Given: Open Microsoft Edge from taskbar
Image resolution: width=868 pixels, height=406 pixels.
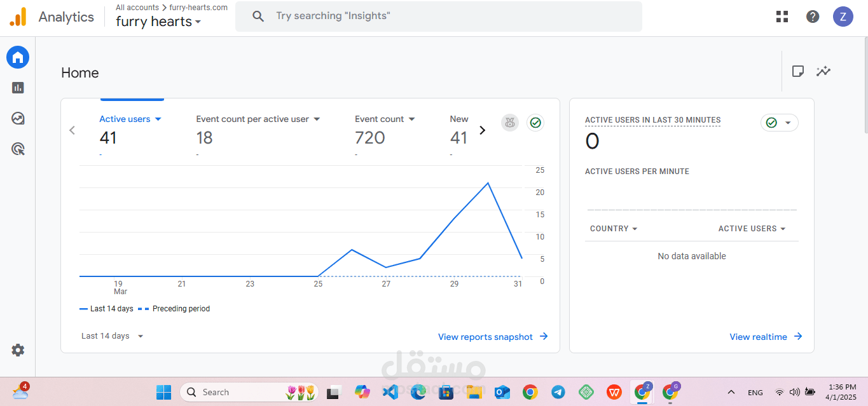Looking at the screenshot, I should click(418, 393).
